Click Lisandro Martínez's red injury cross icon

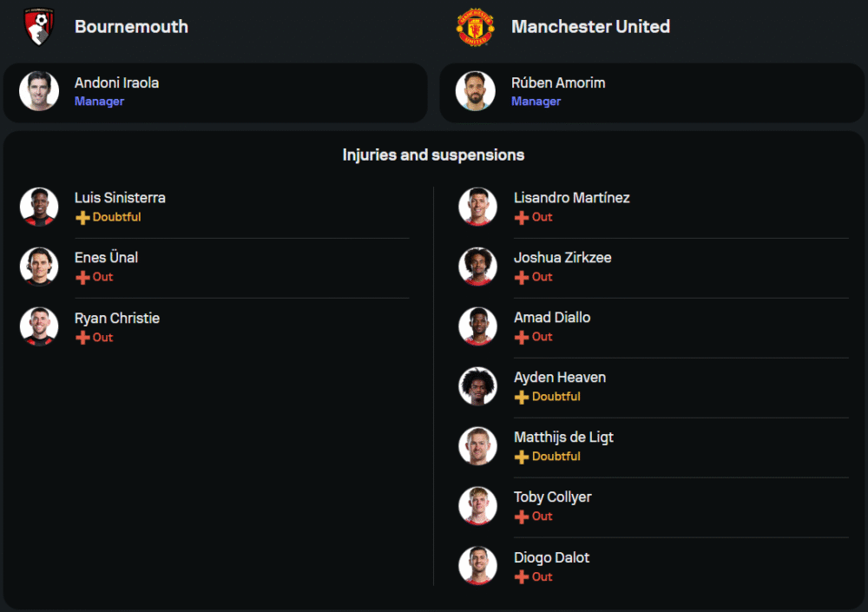(x=522, y=218)
